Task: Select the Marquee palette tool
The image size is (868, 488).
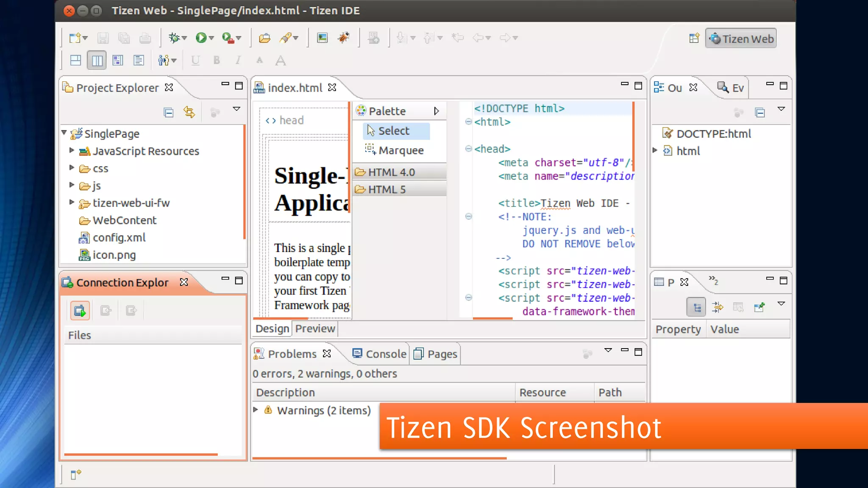Action: pos(401,150)
